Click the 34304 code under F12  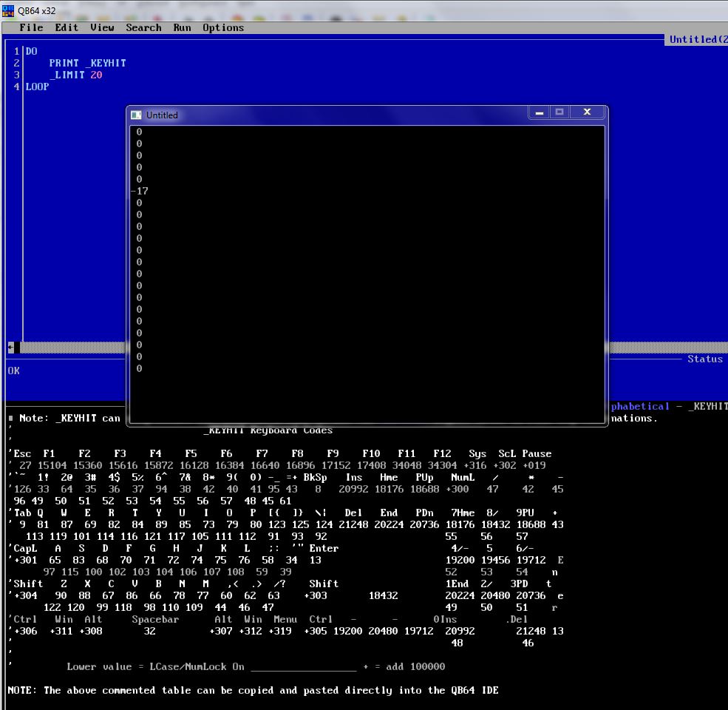click(x=442, y=465)
